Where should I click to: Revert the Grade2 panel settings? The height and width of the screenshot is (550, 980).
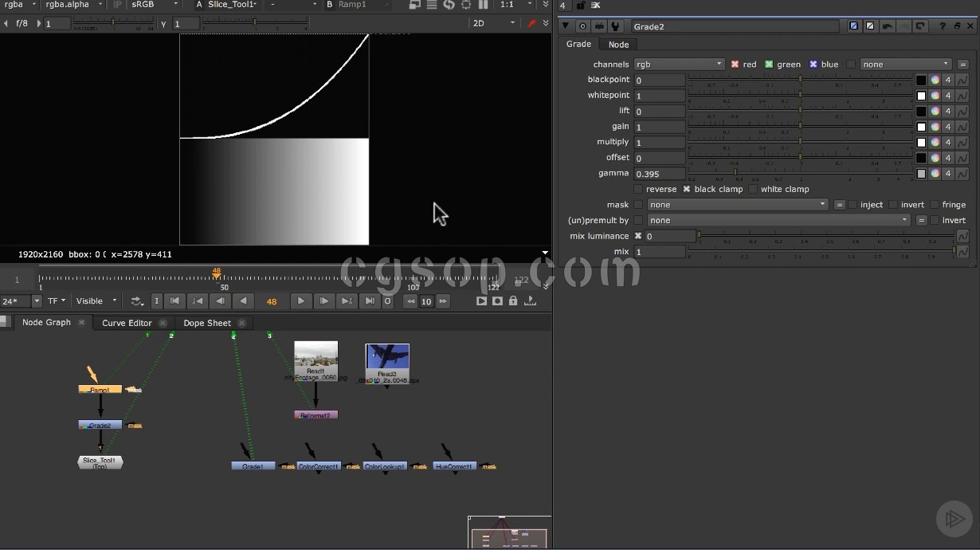[x=920, y=26]
